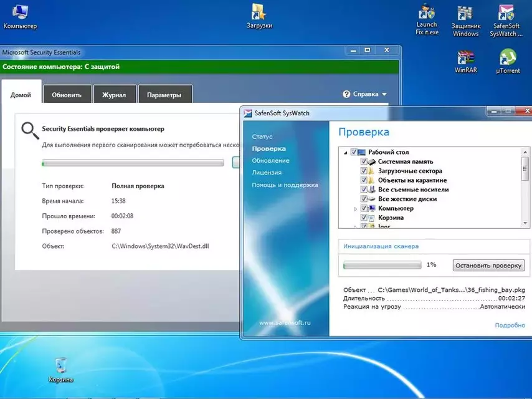This screenshot has height=399, width=532.
Task: Click the Инициализация сканера status text
Action: [381, 246]
